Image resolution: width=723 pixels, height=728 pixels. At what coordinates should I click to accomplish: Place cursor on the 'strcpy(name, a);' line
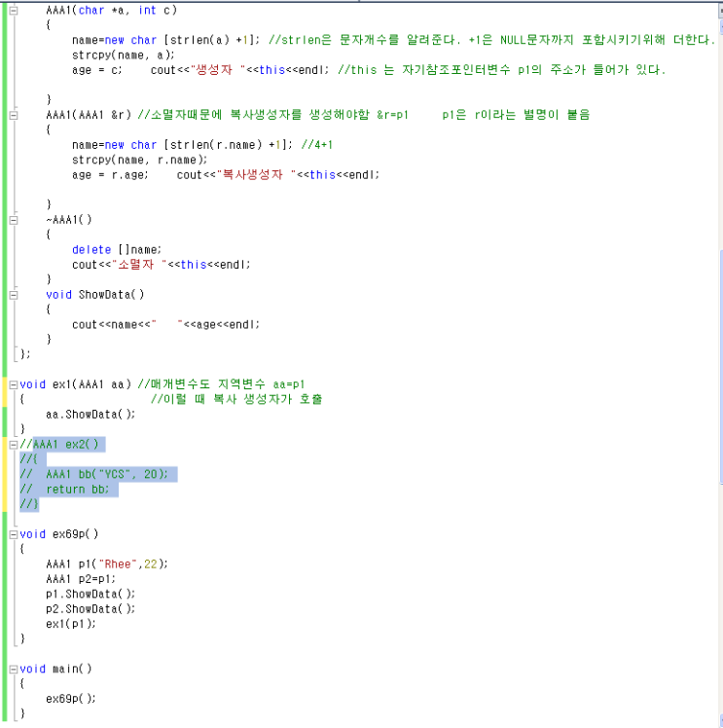tap(123, 55)
